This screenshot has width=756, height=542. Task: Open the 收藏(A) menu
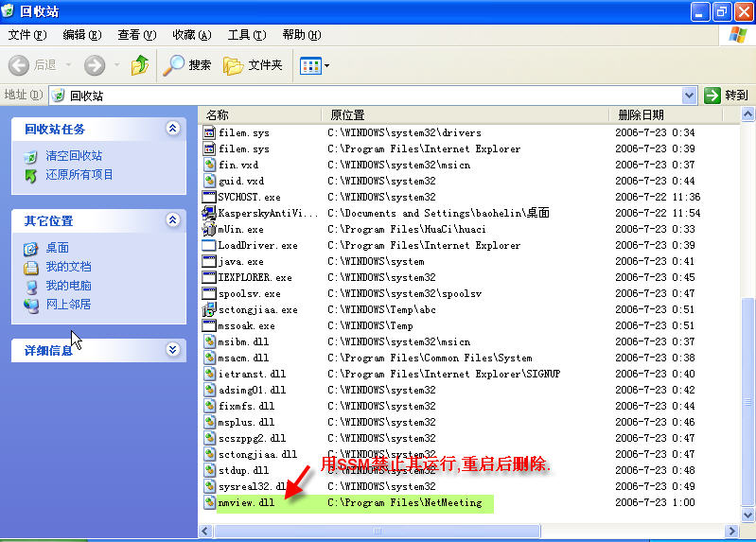[192, 35]
